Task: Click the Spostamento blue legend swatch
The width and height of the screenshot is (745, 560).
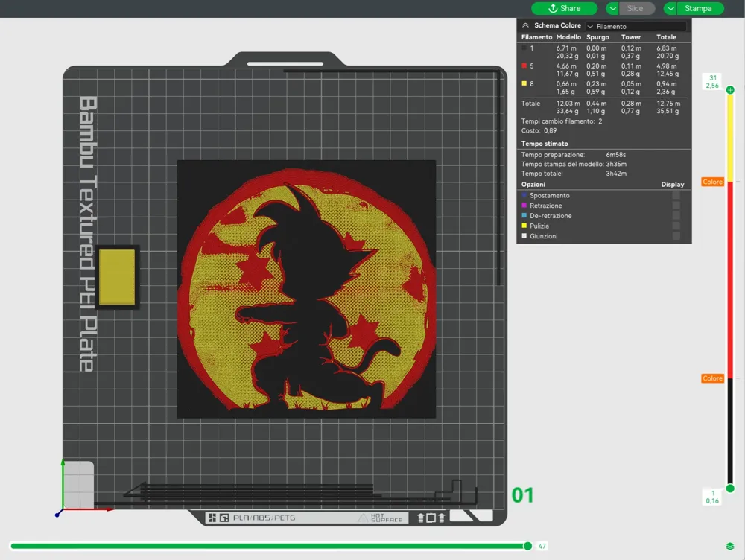Action: click(x=524, y=195)
